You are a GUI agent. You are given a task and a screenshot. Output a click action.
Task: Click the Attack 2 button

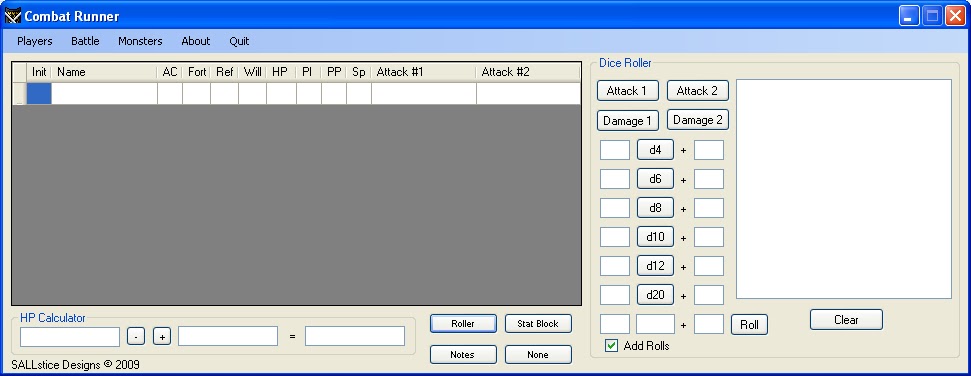coord(697,90)
